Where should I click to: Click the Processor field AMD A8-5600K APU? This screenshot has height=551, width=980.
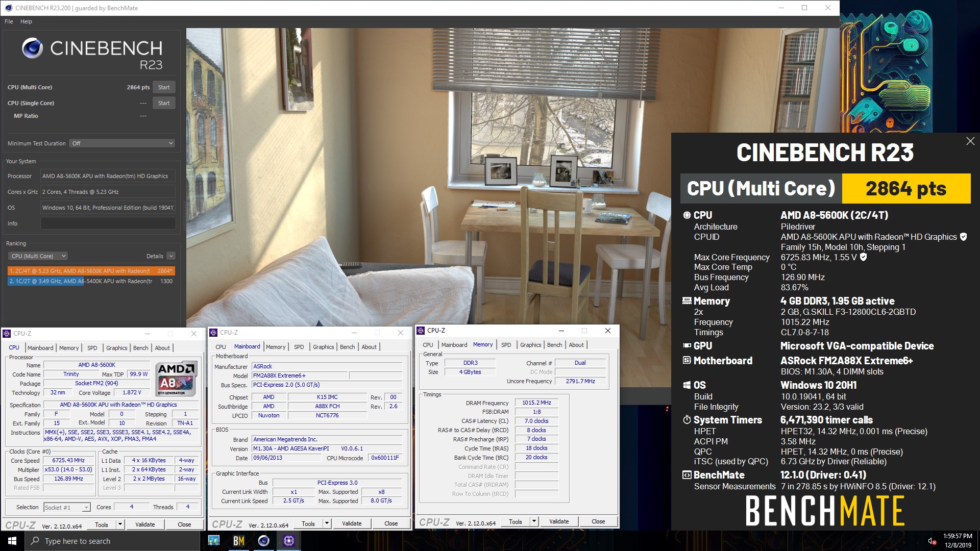pos(108,176)
